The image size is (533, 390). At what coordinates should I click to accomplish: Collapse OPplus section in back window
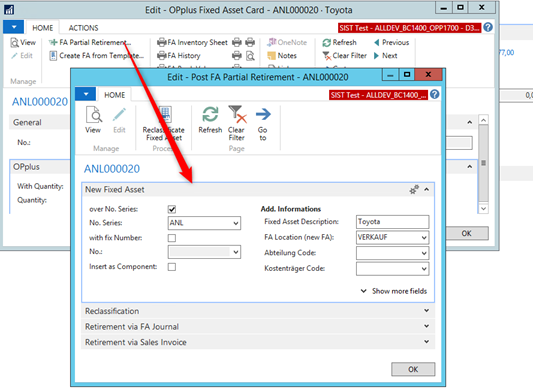469,167
